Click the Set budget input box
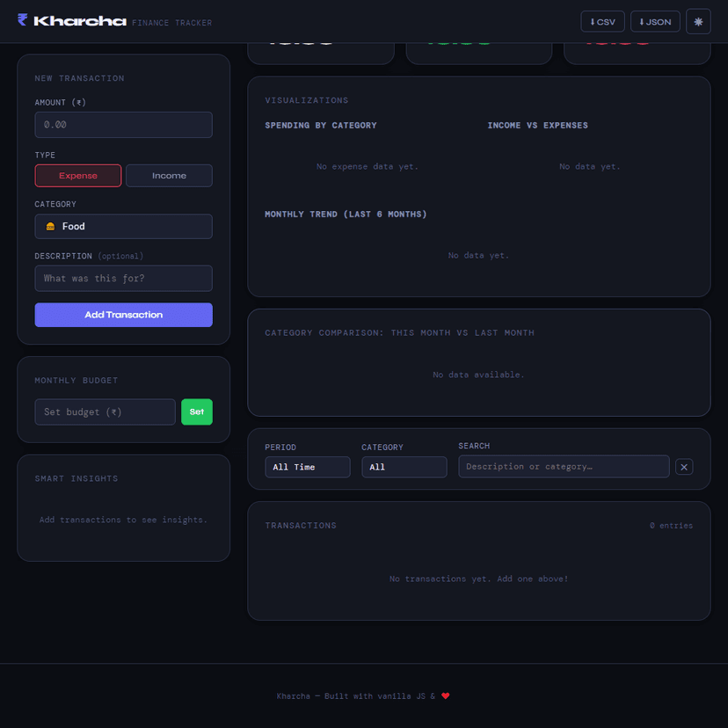The width and height of the screenshot is (728, 728). (105, 412)
